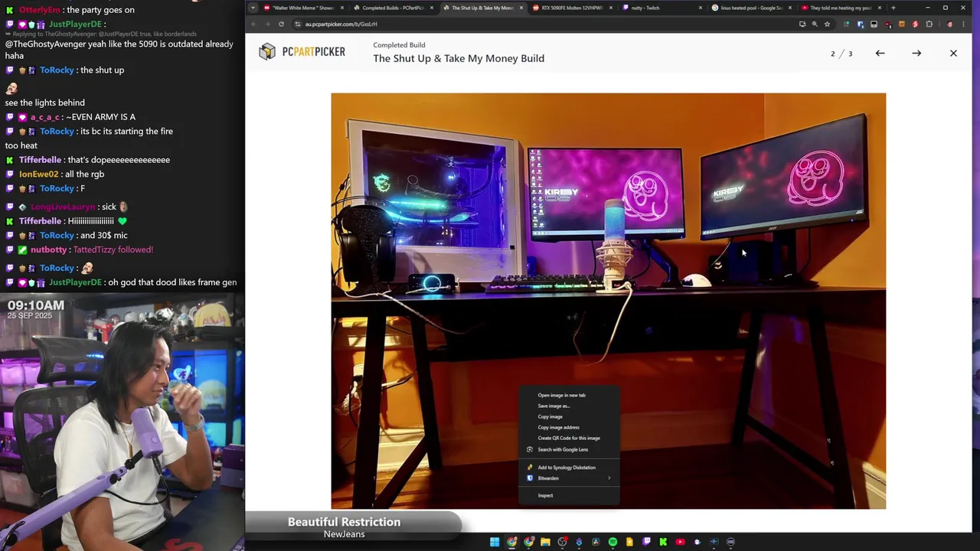This screenshot has width=980, height=551.
Task: Switch to RTX 5090FE Molten tab
Action: point(572,8)
